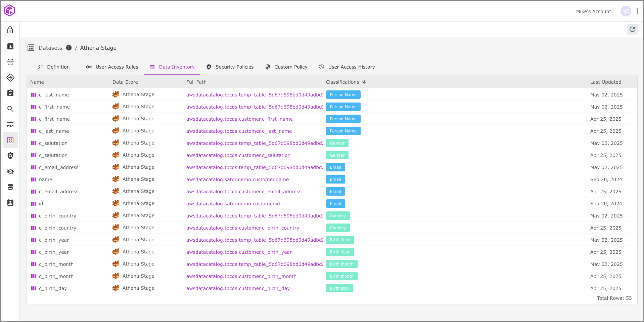Click the Mike's Account label
Viewport: 644px width, 322px height.
593,11
